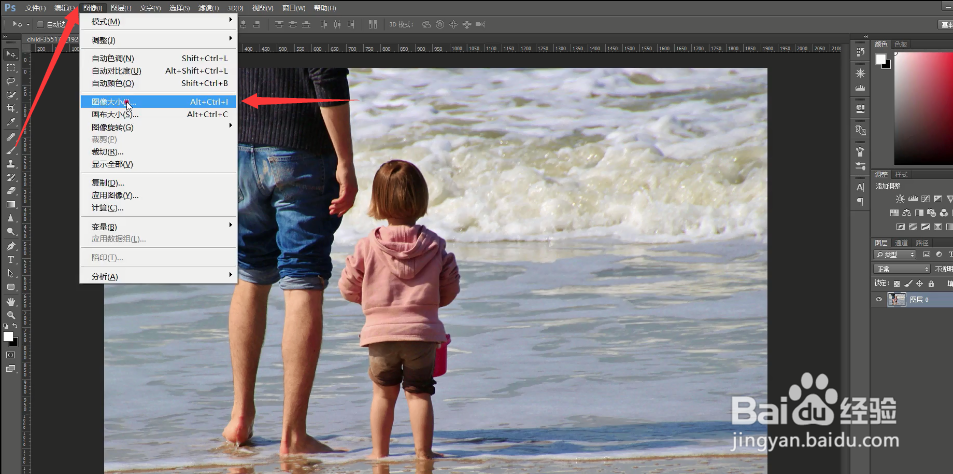Expand the 调整(J) submenu
This screenshot has width=953, height=474.
point(158,40)
